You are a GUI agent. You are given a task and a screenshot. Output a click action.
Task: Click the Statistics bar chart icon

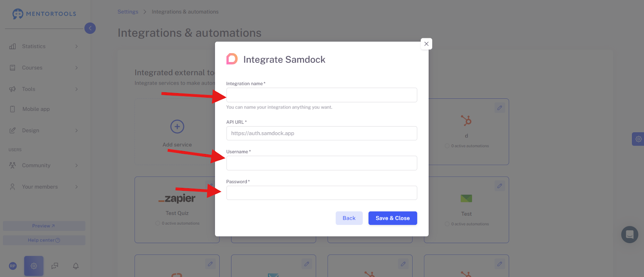(12, 46)
